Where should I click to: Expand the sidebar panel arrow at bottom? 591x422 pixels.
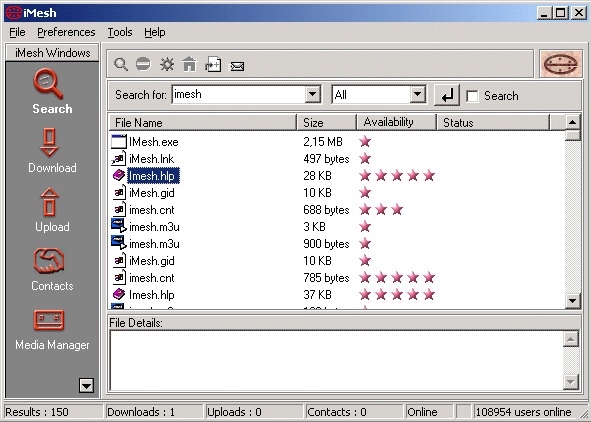[x=86, y=385]
